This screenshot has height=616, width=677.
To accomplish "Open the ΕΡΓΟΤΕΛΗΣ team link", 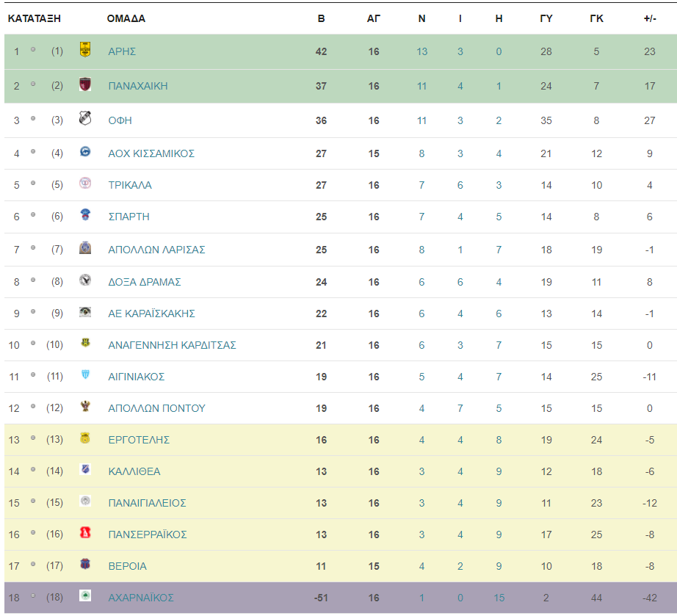I will 139,440.
